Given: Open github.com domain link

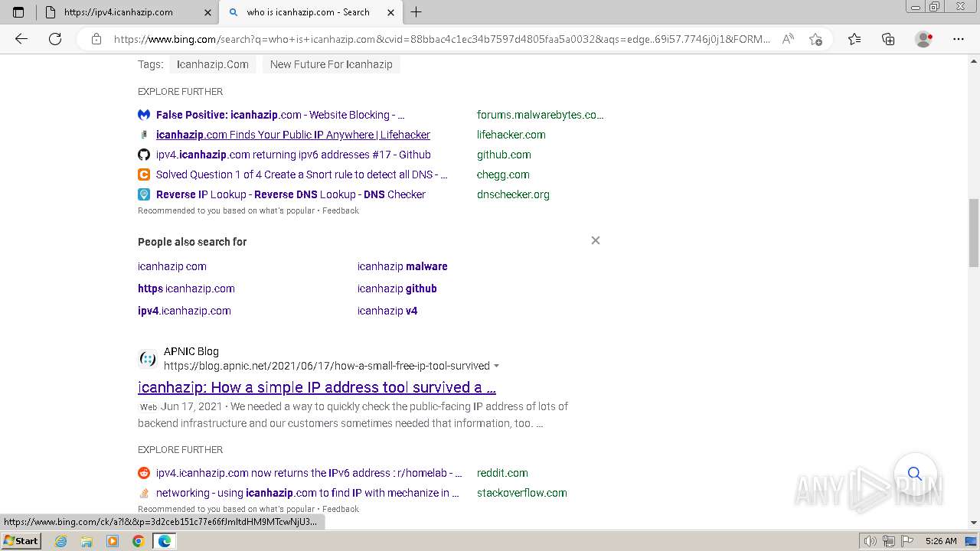Looking at the screenshot, I should (504, 155).
